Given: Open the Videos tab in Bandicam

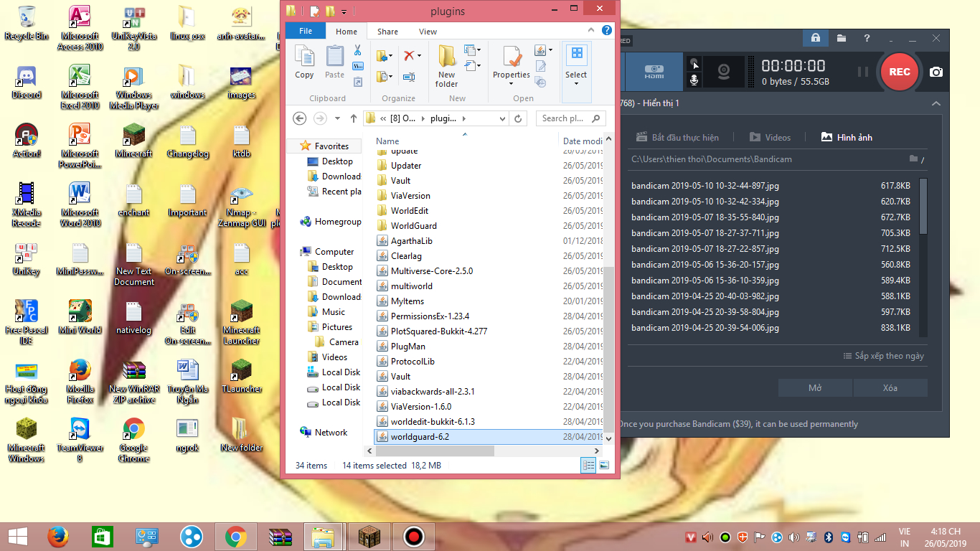Looking at the screenshot, I should [x=770, y=137].
